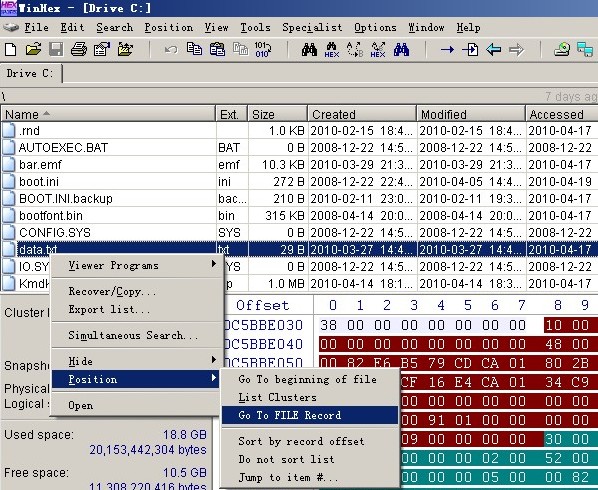Viewport: 598px width, 490px height.
Task: Select Do not sort list
Action: click(x=310, y=459)
